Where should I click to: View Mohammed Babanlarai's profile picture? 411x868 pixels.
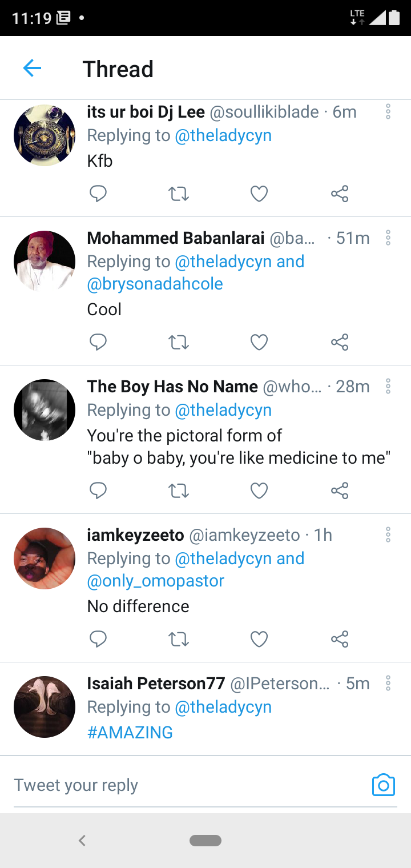tap(45, 261)
